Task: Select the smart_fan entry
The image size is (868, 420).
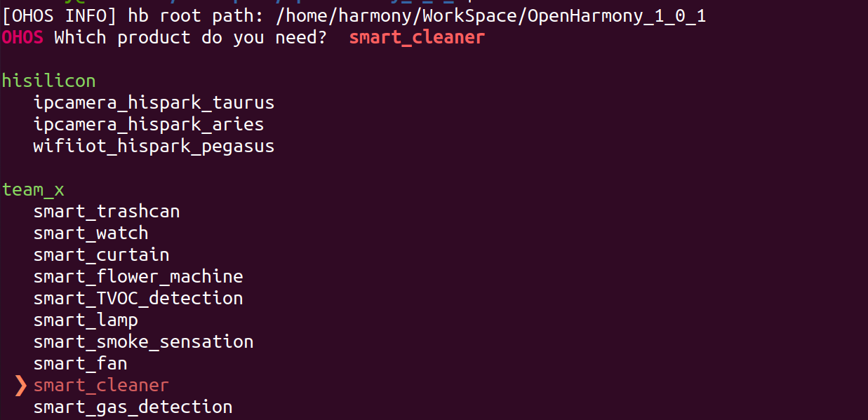Action: 80,363
